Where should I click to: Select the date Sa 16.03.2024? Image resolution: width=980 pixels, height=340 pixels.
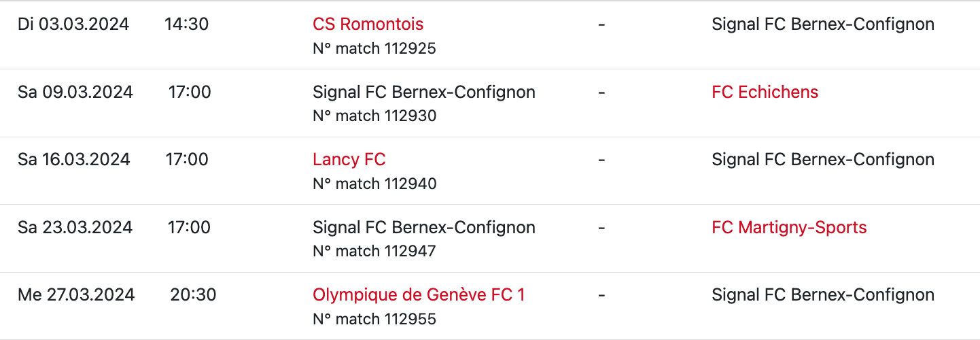(73, 160)
